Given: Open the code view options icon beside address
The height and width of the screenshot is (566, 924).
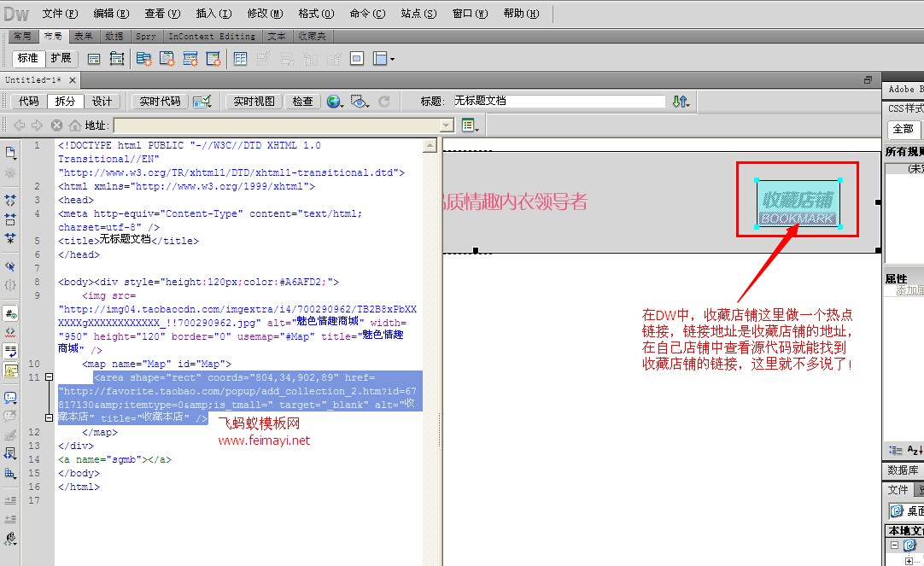Looking at the screenshot, I should coord(469,125).
